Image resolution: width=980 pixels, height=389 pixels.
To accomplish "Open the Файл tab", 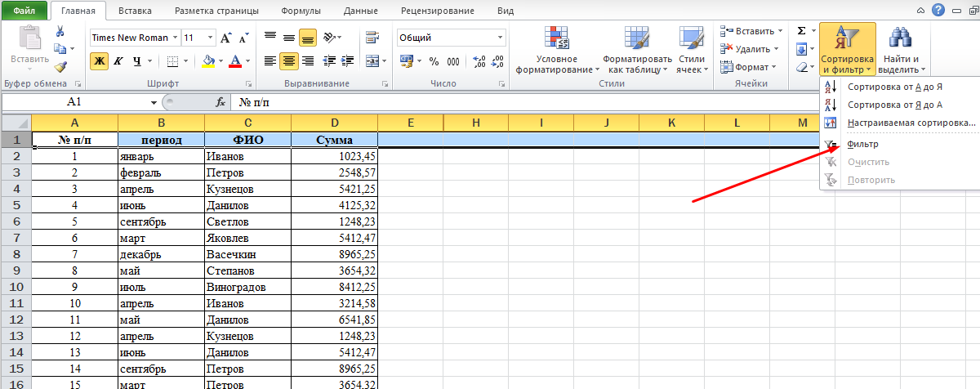I will [x=24, y=11].
